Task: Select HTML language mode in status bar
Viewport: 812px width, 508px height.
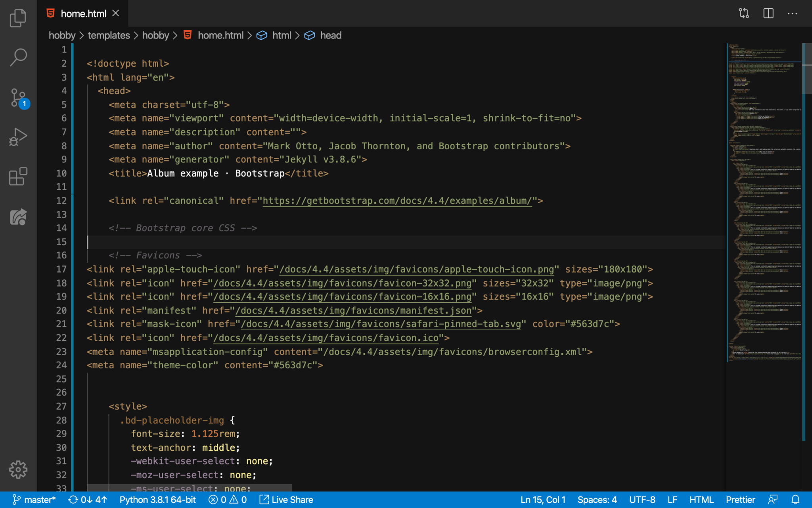Action: 701,500
